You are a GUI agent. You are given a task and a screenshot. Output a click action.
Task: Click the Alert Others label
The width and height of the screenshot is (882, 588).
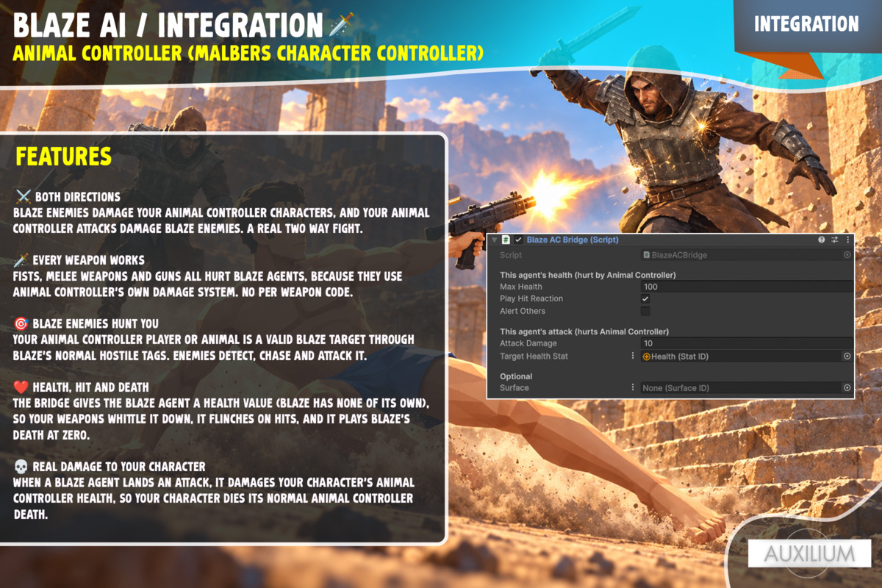(x=523, y=311)
